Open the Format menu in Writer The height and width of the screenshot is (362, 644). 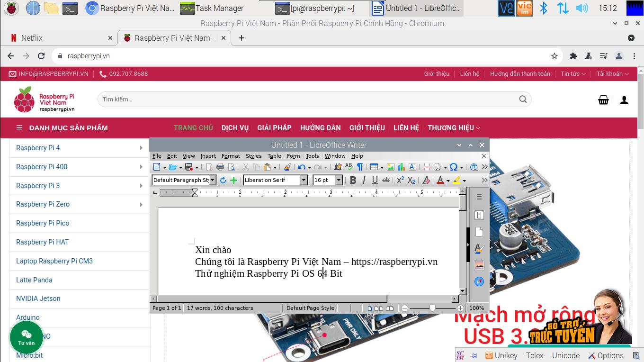click(231, 156)
